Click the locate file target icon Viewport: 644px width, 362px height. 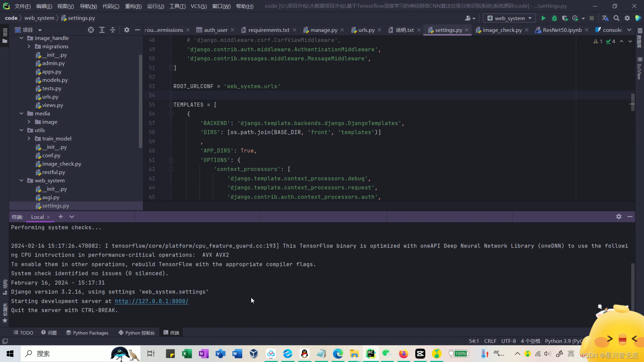click(x=91, y=30)
